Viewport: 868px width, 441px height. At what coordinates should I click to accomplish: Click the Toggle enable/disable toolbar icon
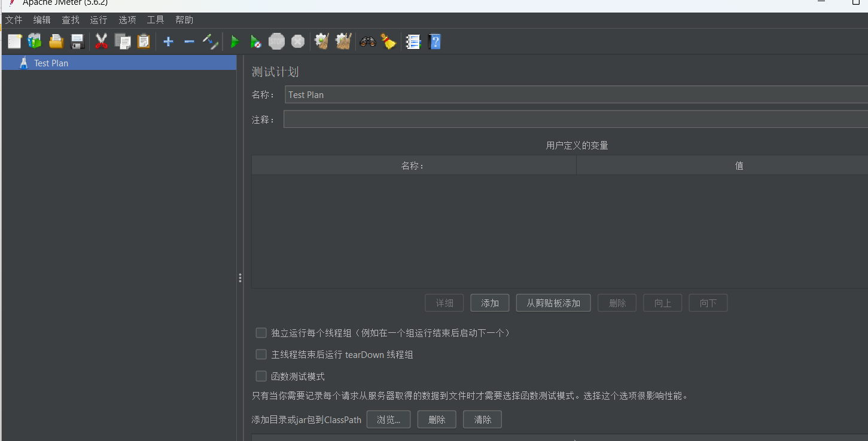[210, 41]
